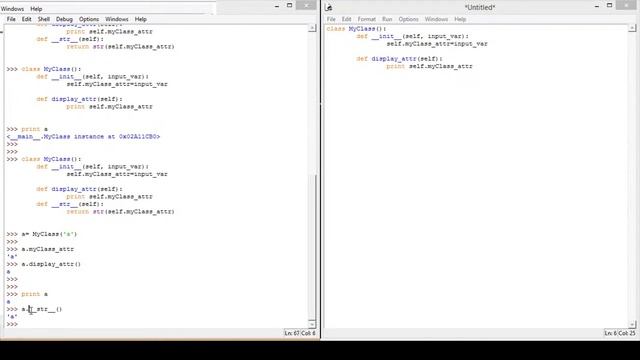Open Run menu in Untitled editor window

tap(387, 19)
